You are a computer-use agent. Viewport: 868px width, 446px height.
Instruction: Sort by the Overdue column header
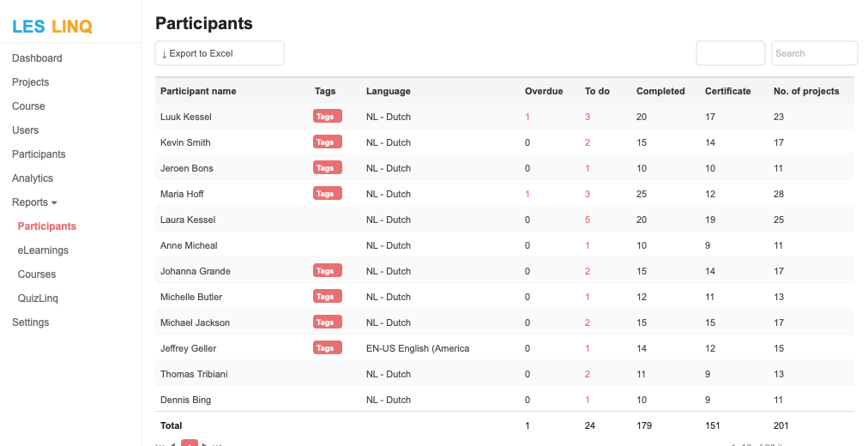tap(544, 91)
